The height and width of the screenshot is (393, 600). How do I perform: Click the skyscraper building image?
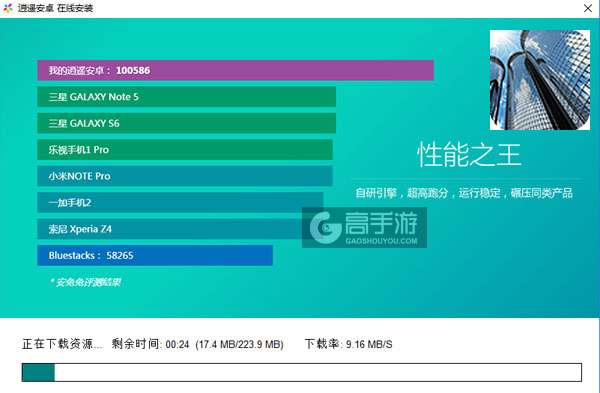click(x=540, y=80)
